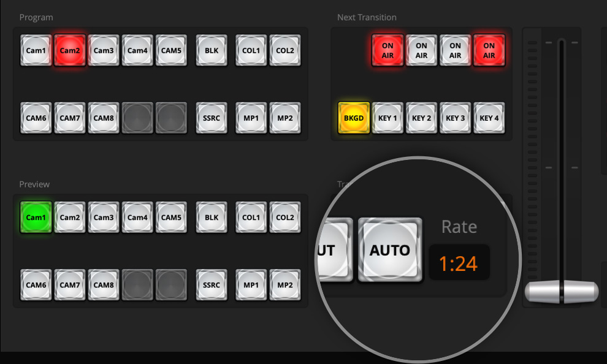Choose COL1 in the Preview section
Viewport: 607px width, 364px height.
(251, 218)
